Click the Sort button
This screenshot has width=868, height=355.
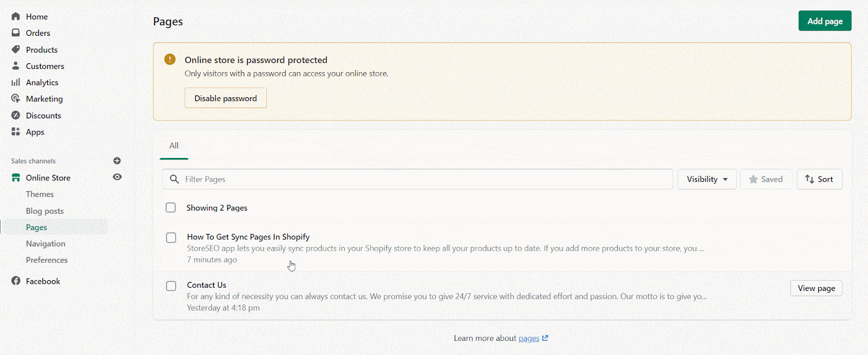[819, 179]
